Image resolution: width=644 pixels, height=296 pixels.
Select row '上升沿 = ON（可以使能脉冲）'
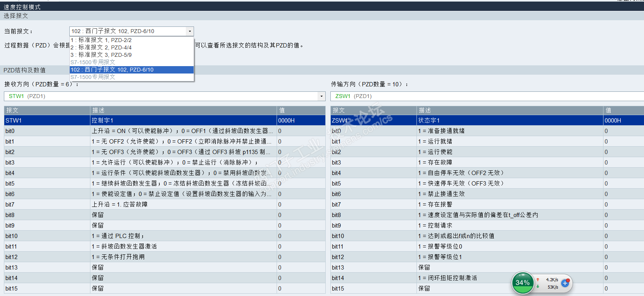coord(165,131)
